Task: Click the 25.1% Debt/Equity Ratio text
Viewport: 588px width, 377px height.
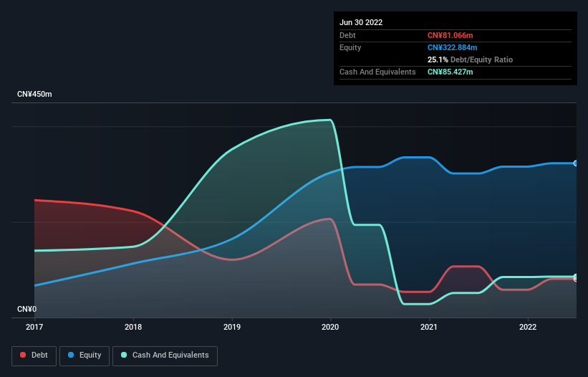Action: click(470, 59)
